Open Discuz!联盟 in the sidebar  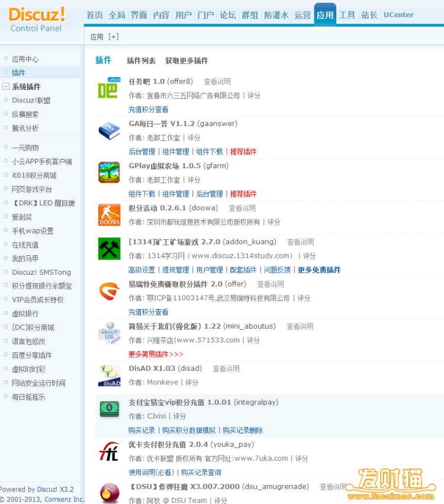(31, 100)
